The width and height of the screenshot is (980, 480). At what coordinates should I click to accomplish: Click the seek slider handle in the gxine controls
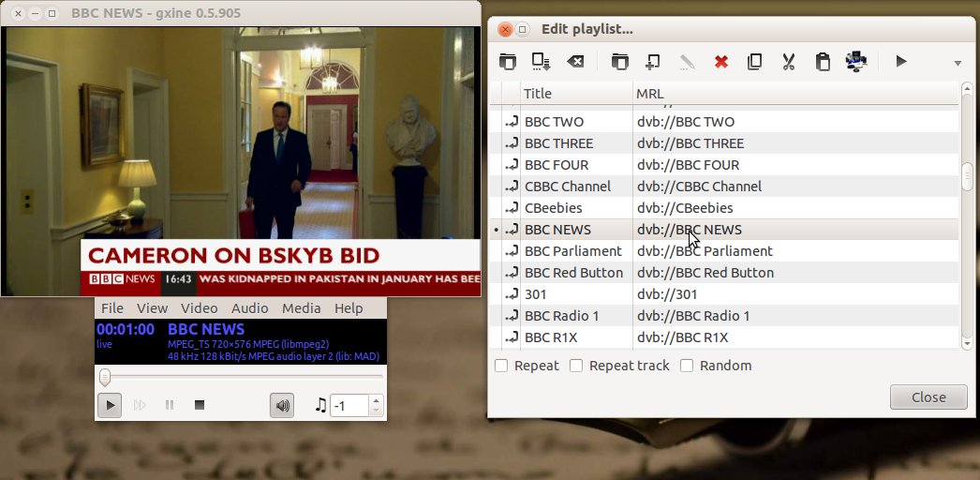[x=105, y=376]
